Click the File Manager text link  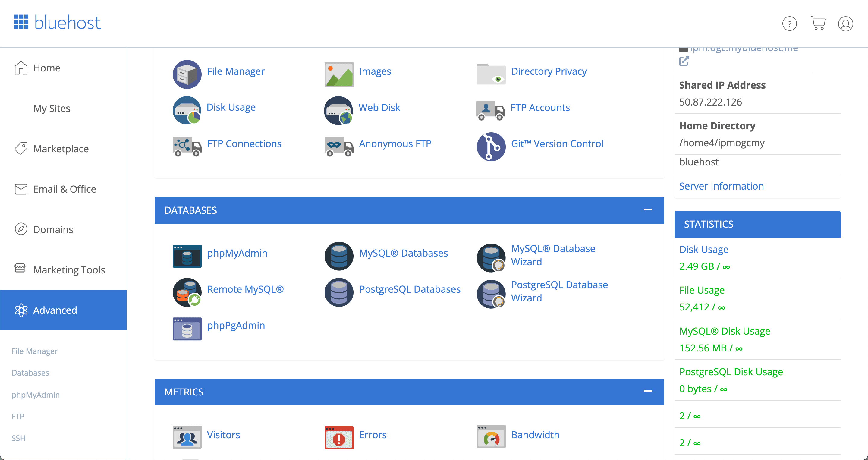point(235,71)
